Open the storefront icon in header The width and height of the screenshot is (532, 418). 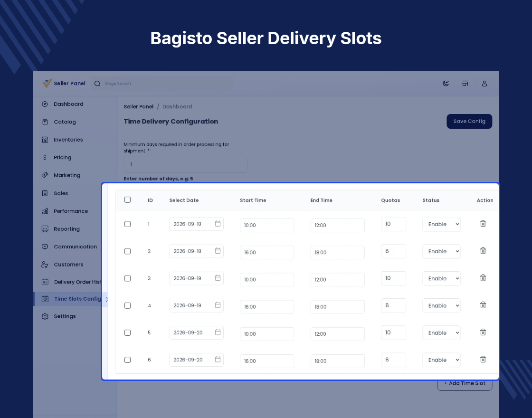click(x=465, y=84)
